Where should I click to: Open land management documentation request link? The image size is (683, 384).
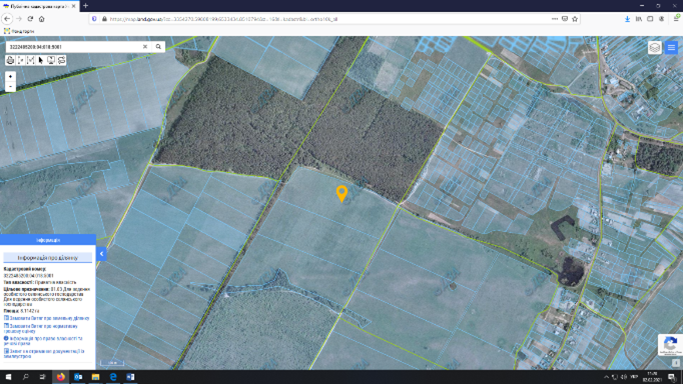tap(44, 354)
